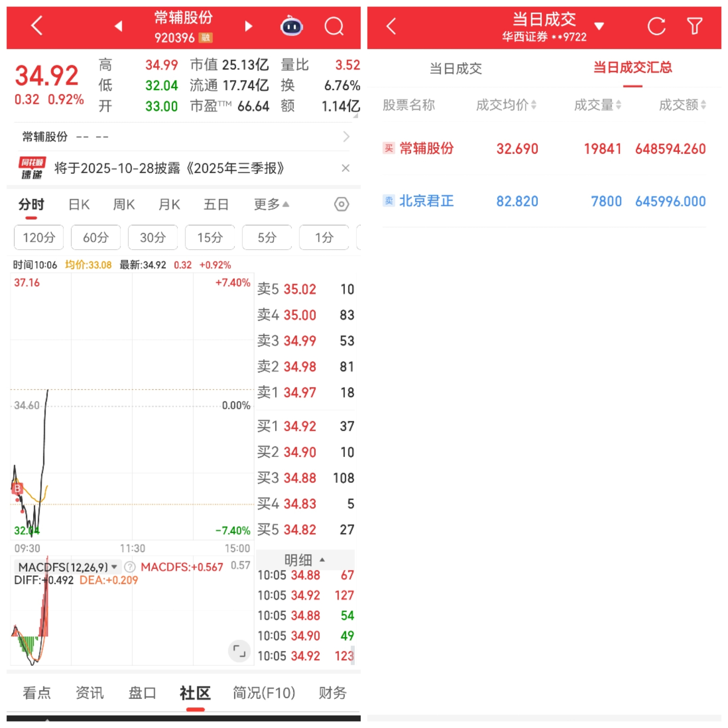Screen dimensions: 728x728
Task: Sort by 成交量 column
Action: pos(597,105)
